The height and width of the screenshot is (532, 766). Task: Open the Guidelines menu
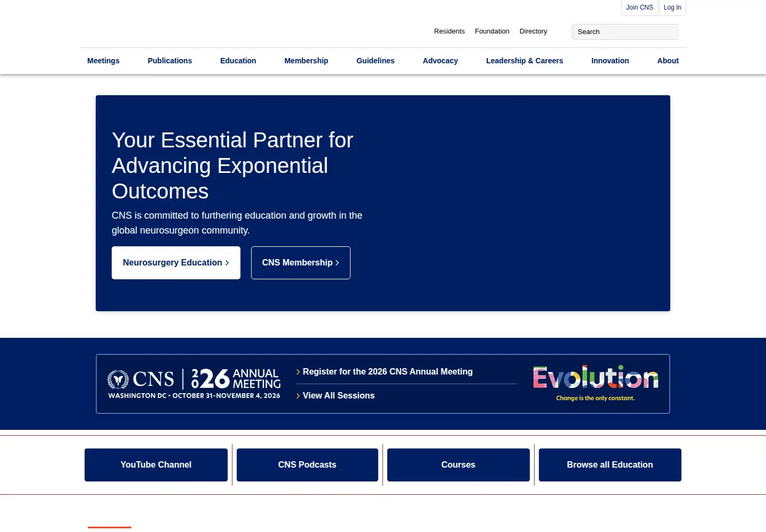coord(376,61)
